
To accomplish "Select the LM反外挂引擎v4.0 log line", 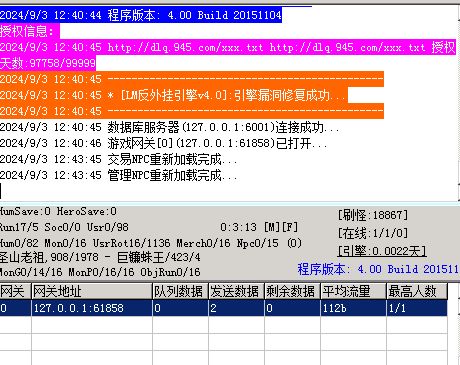I will [174, 95].
